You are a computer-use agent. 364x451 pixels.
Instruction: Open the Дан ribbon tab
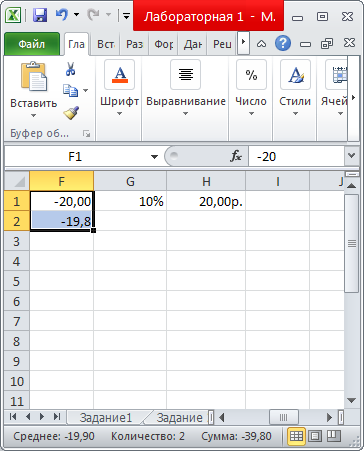pyautogui.click(x=193, y=44)
